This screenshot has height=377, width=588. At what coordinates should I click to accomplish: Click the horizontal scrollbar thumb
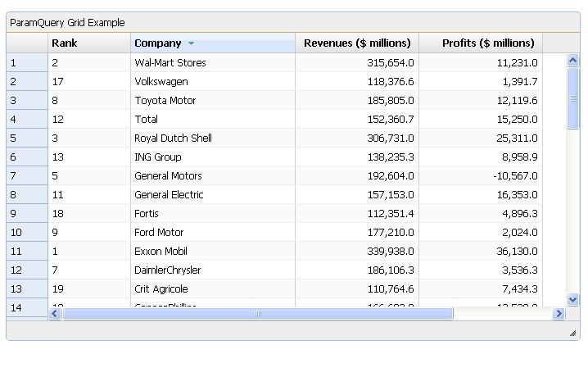pos(257,314)
